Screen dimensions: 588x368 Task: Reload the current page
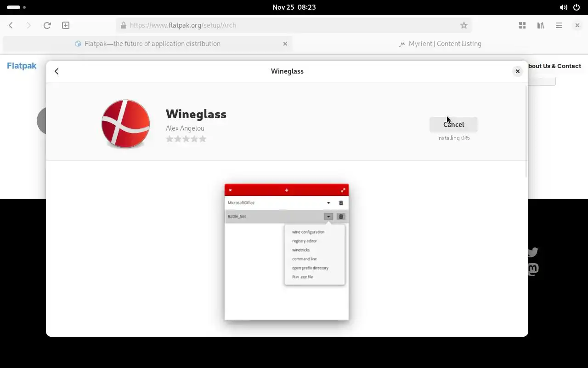pyautogui.click(x=47, y=25)
